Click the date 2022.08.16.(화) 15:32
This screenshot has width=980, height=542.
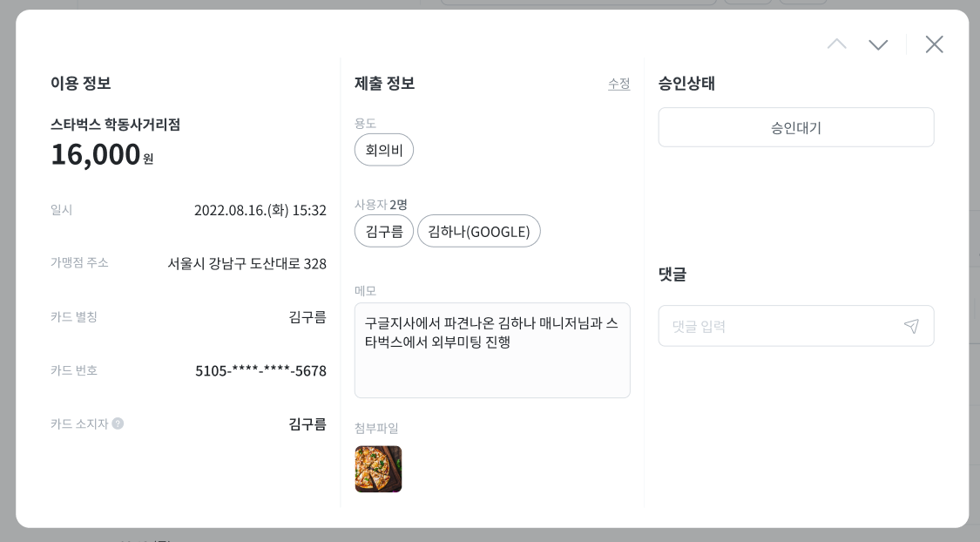pos(260,210)
